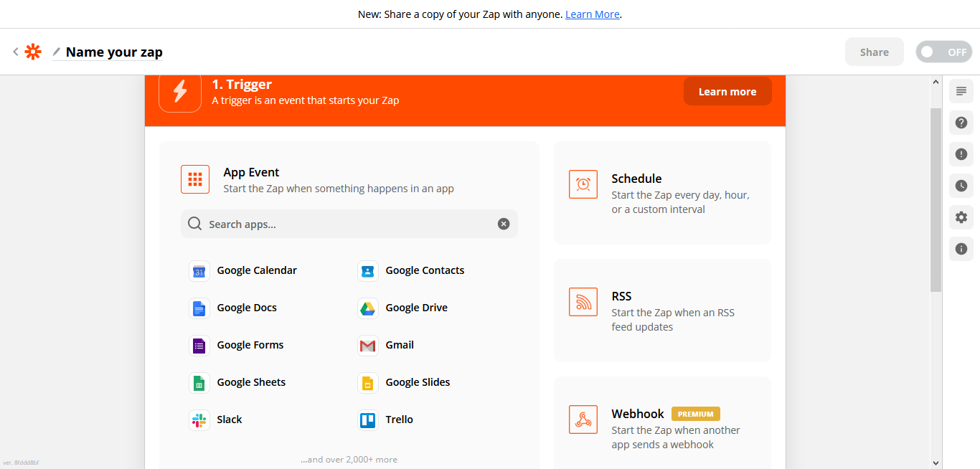The height and width of the screenshot is (469, 980).
Task: Open the help question mark icon
Action: [x=961, y=123]
